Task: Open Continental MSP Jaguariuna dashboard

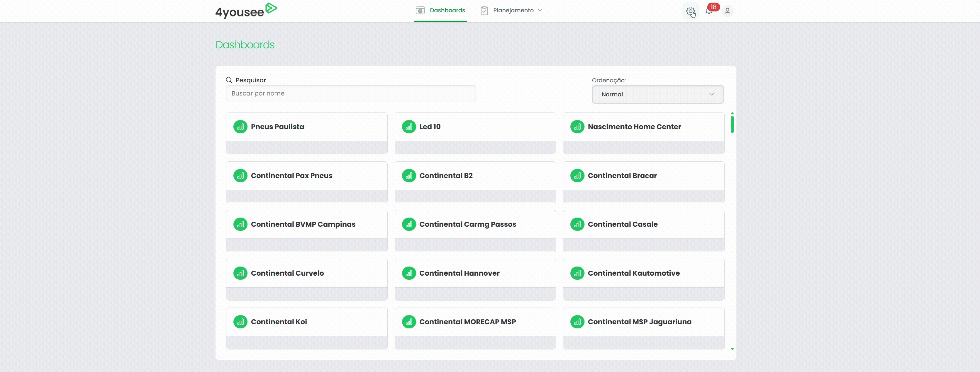Action: [x=639, y=322]
